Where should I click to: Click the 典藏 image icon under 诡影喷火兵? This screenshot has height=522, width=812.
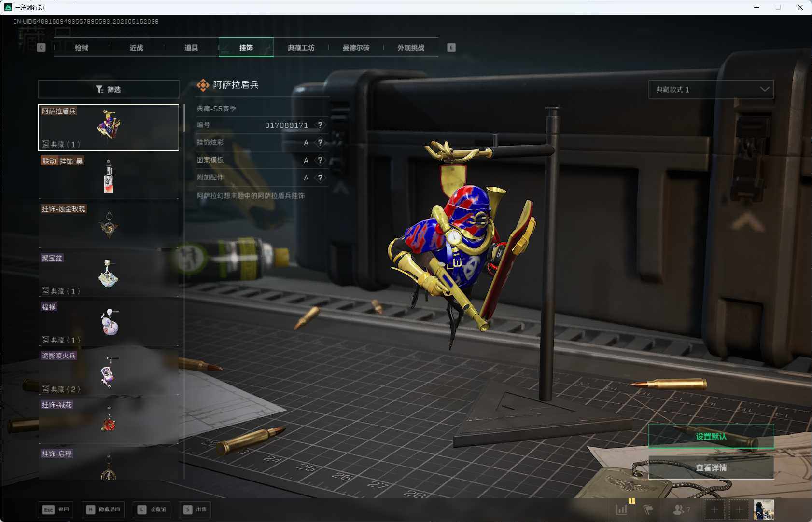coord(45,389)
